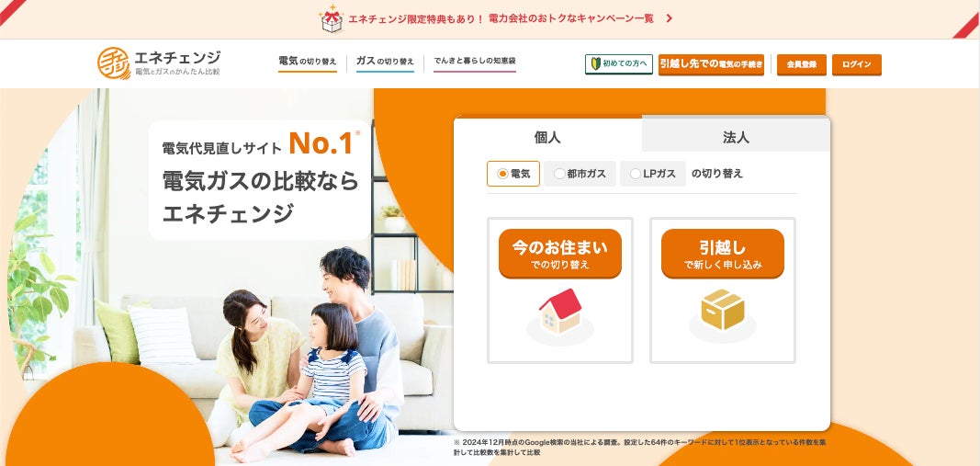
Task: Click the gift box campaign icon
Action: point(332,18)
